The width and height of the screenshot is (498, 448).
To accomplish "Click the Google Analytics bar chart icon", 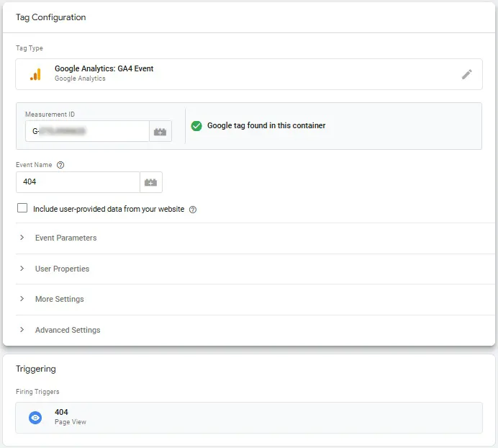I will [35, 74].
